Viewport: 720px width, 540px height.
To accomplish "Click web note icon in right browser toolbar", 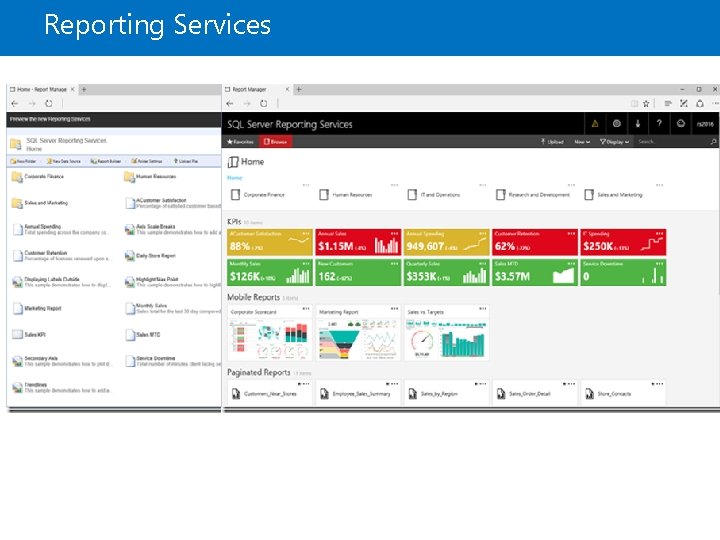I will [684, 104].
